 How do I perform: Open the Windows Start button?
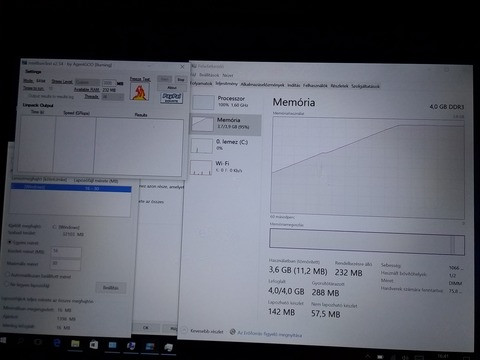(x=3, y=340)
